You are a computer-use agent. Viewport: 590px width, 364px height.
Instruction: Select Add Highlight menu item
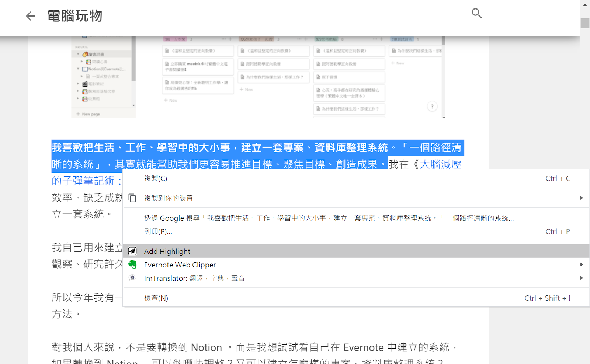pyautogui.click(x=356, y=251)
